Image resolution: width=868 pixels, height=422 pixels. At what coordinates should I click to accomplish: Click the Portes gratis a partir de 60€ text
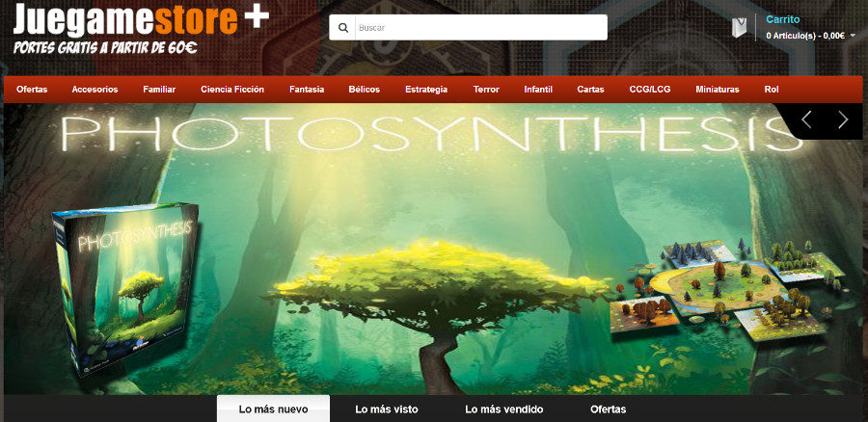105,48
